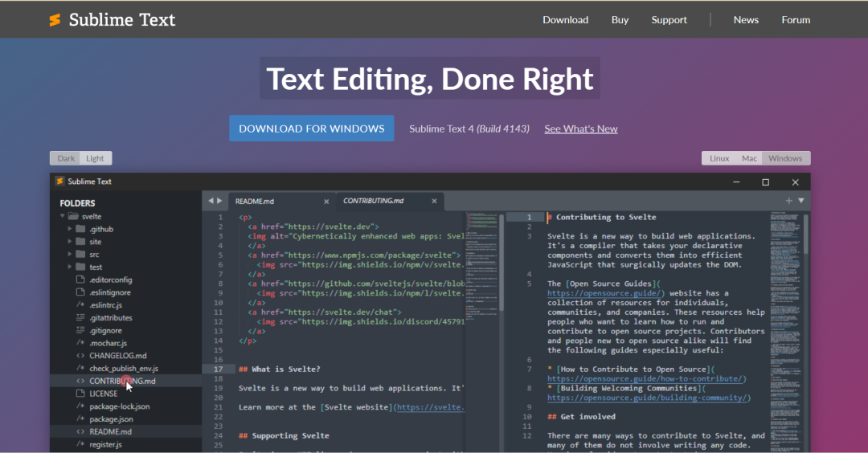Click the .github folder icon
The image size is (868, 453).
(x=81, y=228)
